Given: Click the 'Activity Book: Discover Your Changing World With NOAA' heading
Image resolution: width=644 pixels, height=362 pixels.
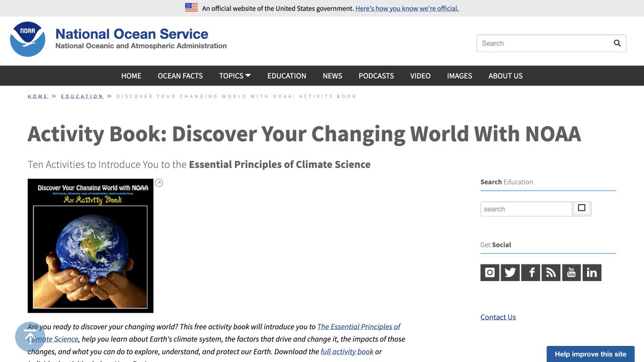Looking at the screenshot, I should (x=304, y=134).
